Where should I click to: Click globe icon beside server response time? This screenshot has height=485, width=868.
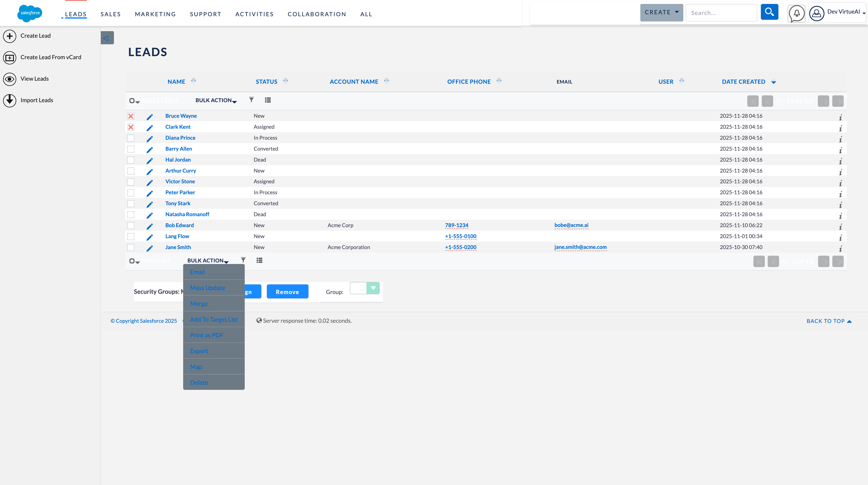point(259,320)
